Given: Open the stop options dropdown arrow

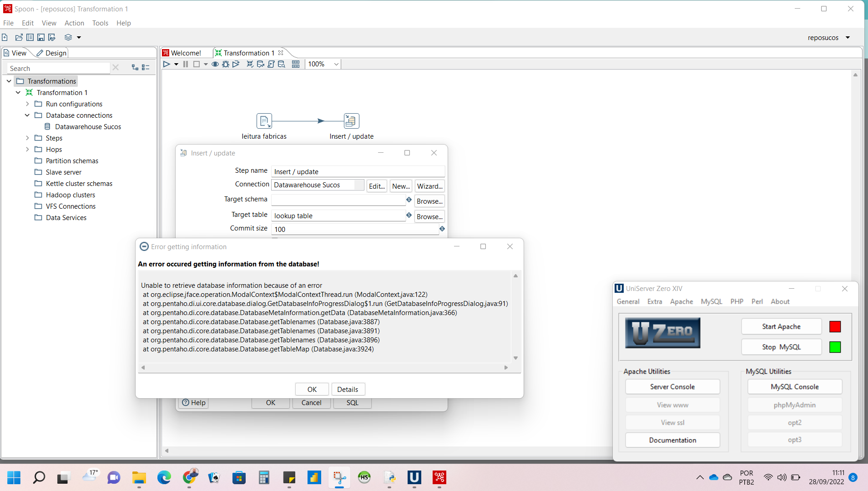Looking at the screenshot, I should (206, 65).
